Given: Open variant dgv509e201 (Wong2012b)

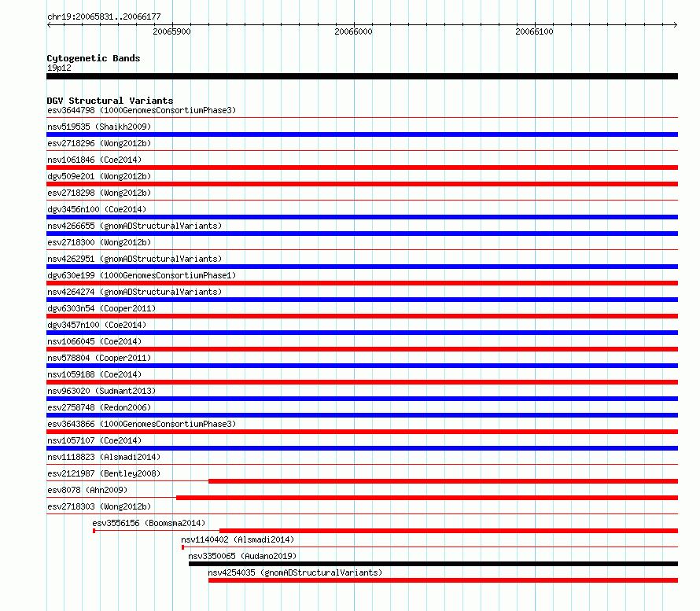Looking at the screenshot, I should pos(99,176).
